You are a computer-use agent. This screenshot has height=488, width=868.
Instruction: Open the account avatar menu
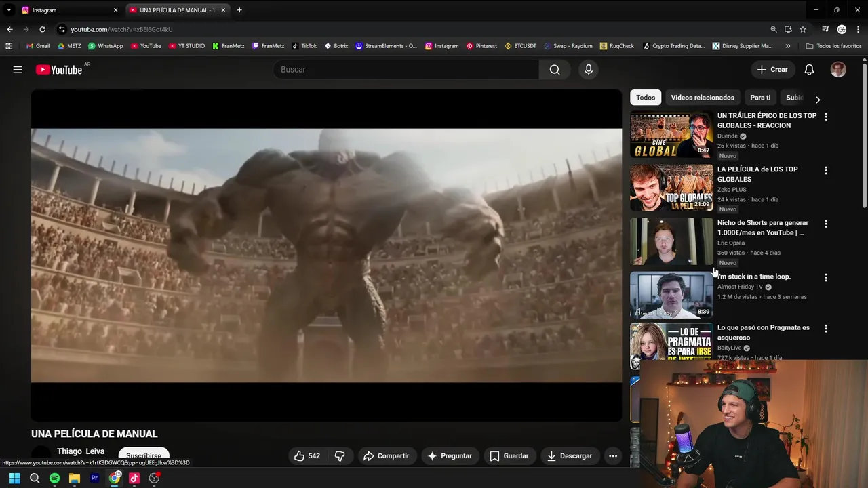tap(838, 70)
